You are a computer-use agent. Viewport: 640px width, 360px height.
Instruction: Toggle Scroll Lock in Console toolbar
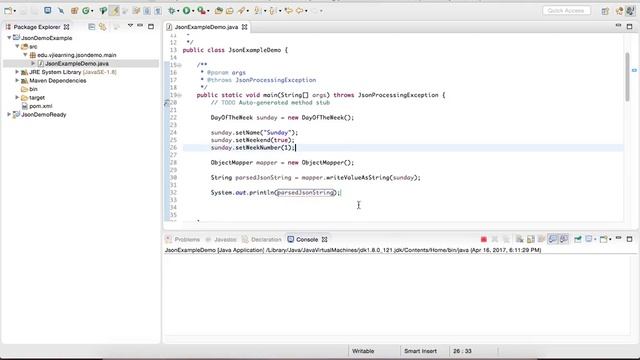(531, 240)
